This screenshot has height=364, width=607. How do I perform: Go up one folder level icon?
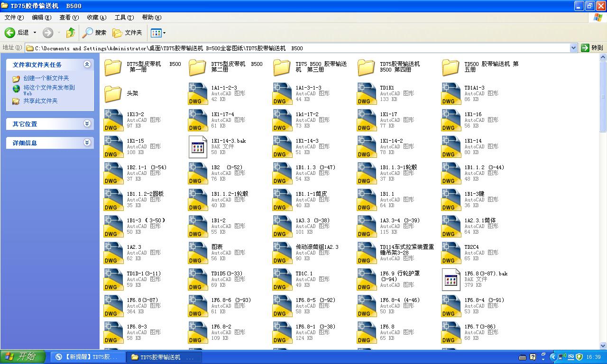70,33
